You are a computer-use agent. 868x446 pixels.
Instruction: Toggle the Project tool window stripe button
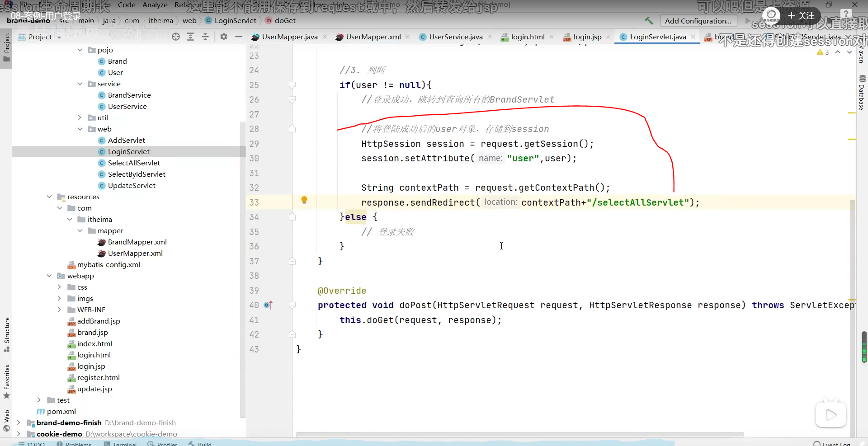click(x=7, y=47)
